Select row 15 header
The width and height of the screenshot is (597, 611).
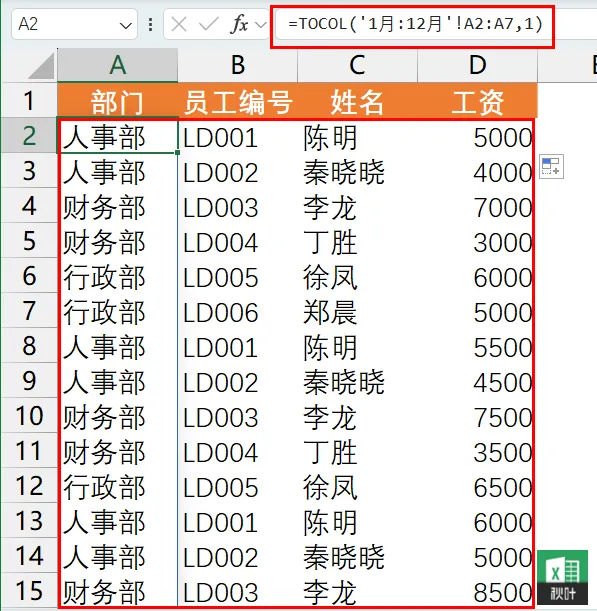point(29,591)
